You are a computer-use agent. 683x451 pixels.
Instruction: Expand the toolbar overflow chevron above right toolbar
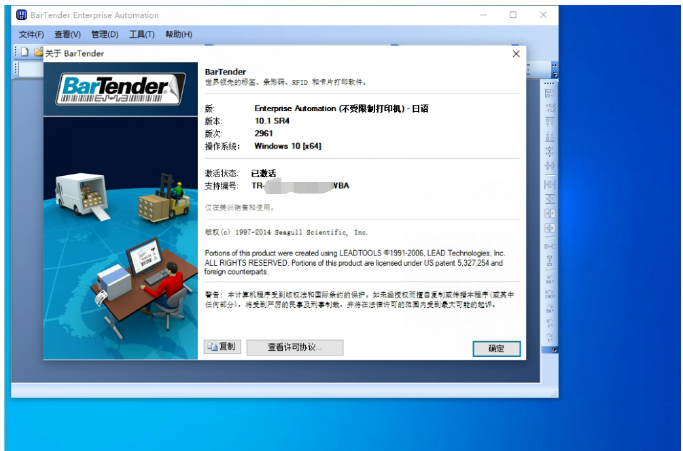555,65
